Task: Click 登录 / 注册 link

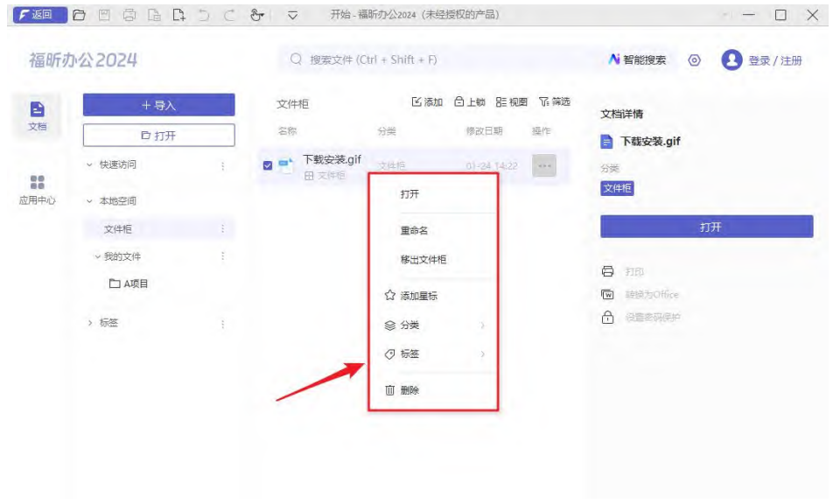Action: [775, 60]
